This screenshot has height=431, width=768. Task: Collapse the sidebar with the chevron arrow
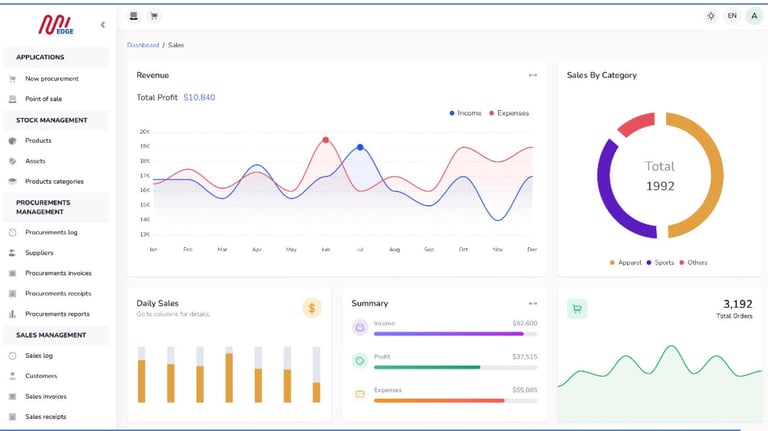pos(103,24)
